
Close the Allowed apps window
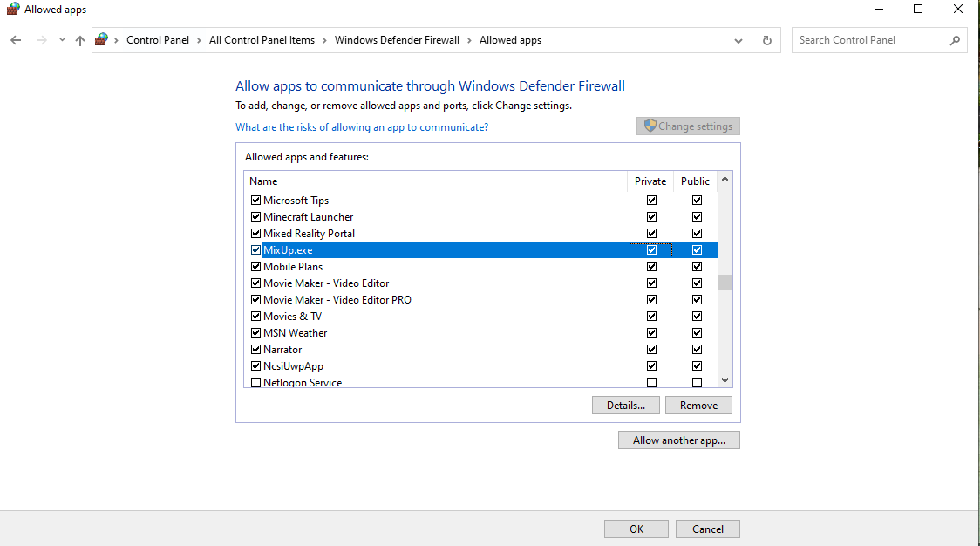point(958,10)
